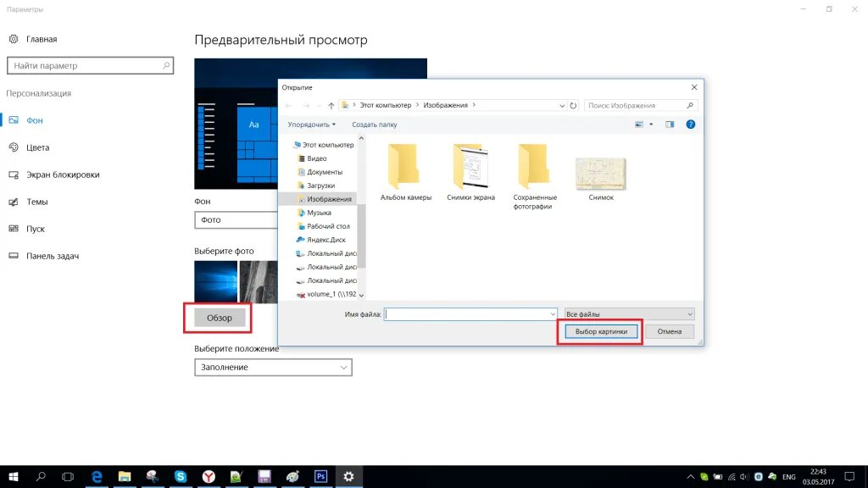Image resolution: width=868 pixels, height=488 pixels.
Task: Launch Yandex Browser from taskbar
Action: tap(209, 476)
